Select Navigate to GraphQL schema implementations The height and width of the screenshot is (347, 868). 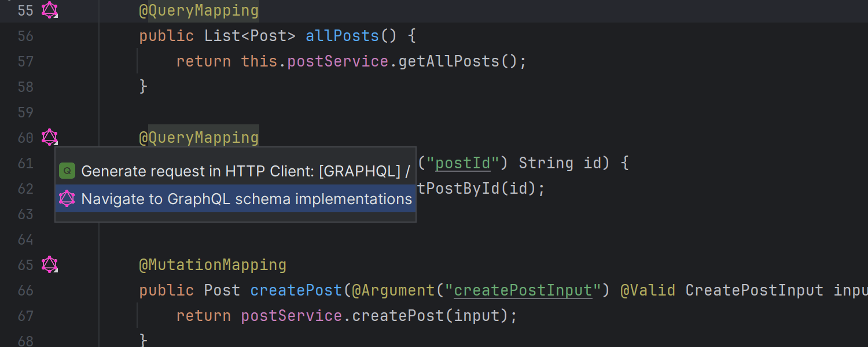(247, 199)
